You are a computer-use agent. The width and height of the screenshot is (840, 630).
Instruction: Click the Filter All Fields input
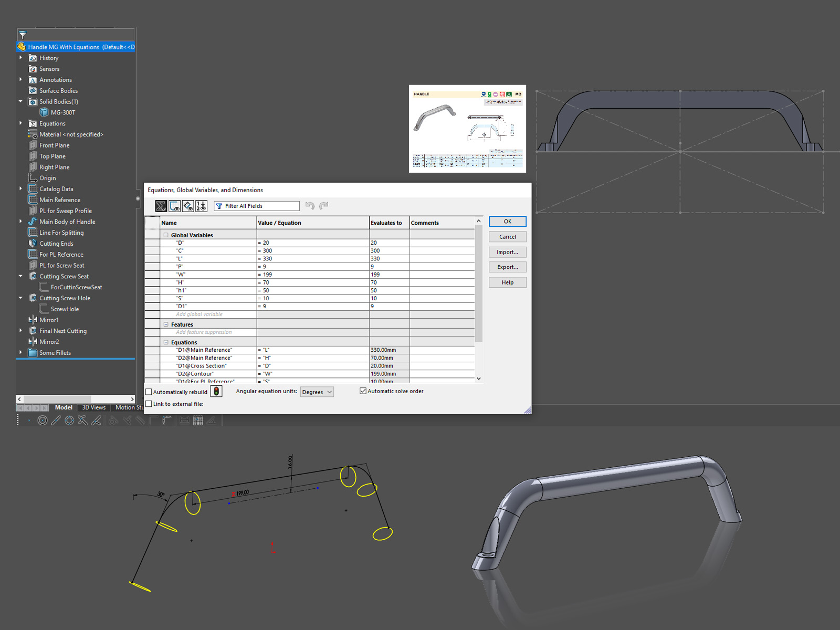[x=257, y=206]
